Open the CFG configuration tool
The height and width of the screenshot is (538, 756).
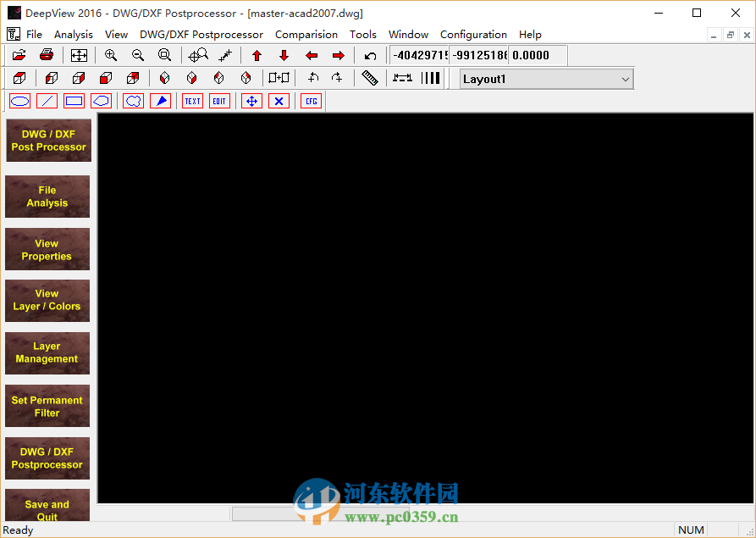311,101
